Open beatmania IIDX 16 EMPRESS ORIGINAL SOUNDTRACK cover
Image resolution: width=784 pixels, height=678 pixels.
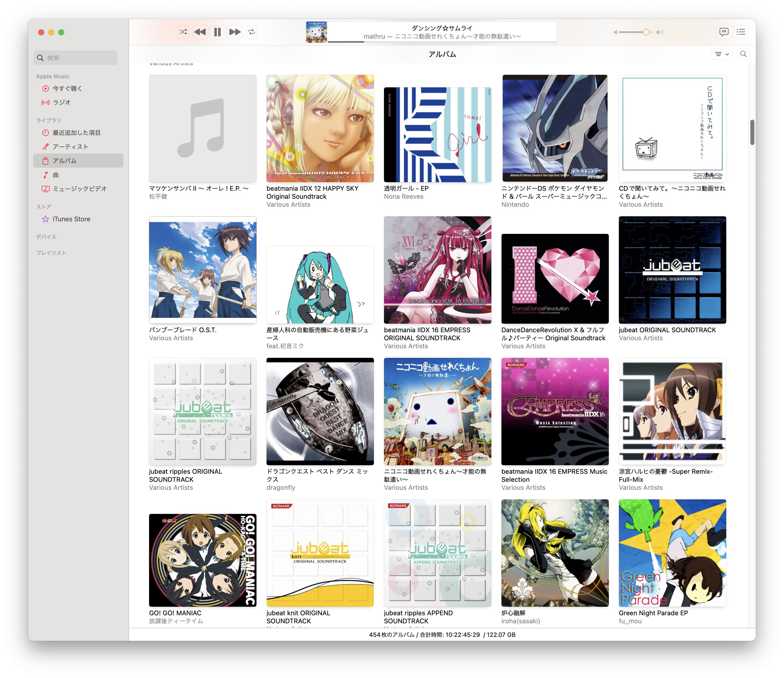[x=437, y=270]
